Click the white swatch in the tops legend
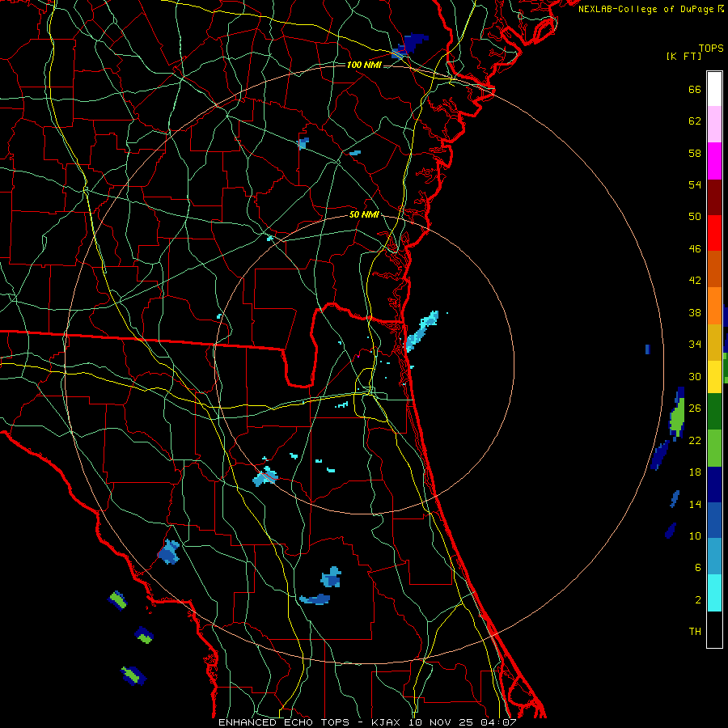 tap(714, 89)
